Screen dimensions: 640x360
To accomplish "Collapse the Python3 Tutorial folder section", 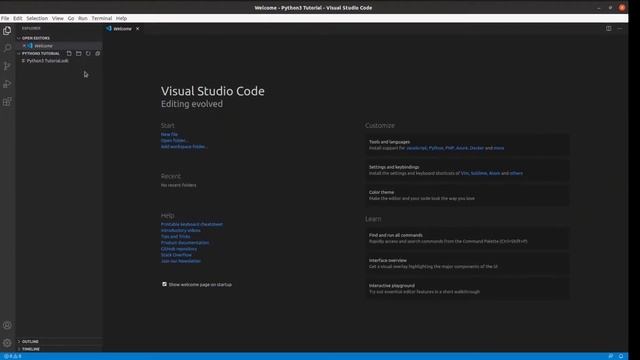I will 40,53.
